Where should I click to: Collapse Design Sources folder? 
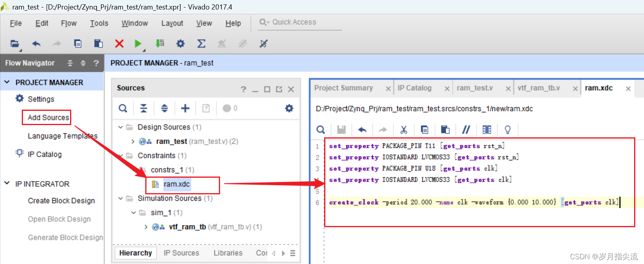tap(120, 127)
